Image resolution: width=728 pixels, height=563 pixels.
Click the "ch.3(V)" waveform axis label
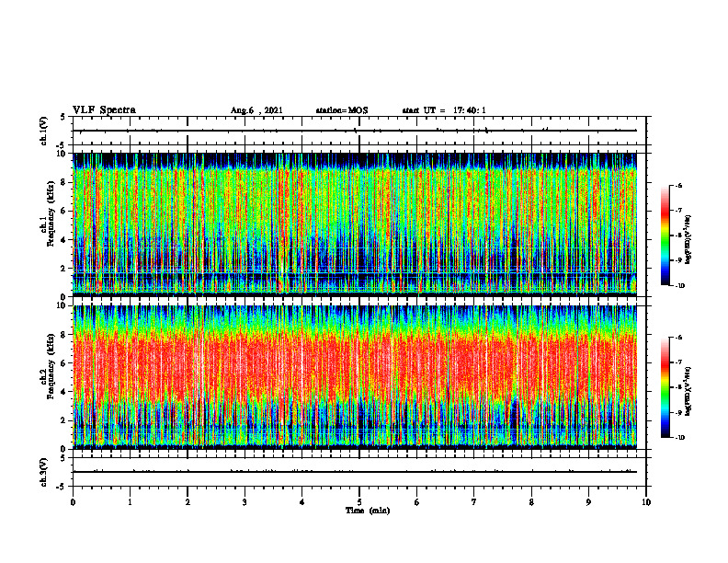tap(43, 472)
